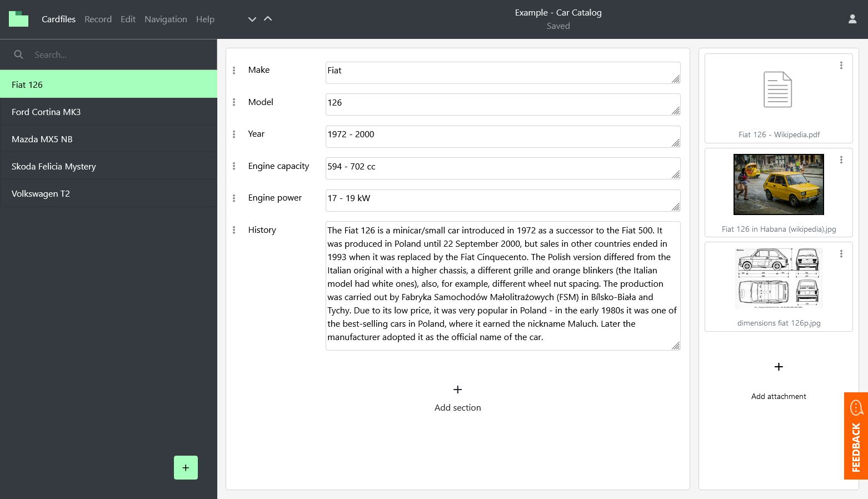Open the yellow Fiat 126 photo thumbnail

[x=779, y=184]
